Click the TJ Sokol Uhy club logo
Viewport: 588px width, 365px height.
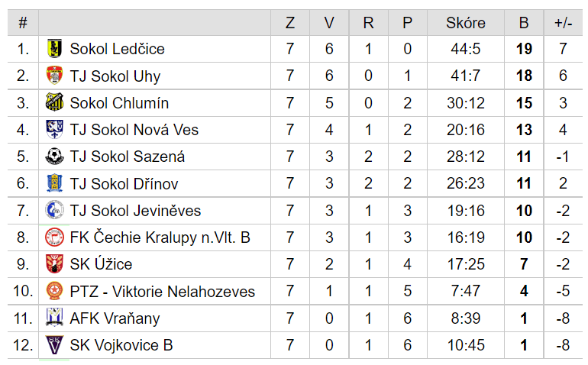click(54, 76)
